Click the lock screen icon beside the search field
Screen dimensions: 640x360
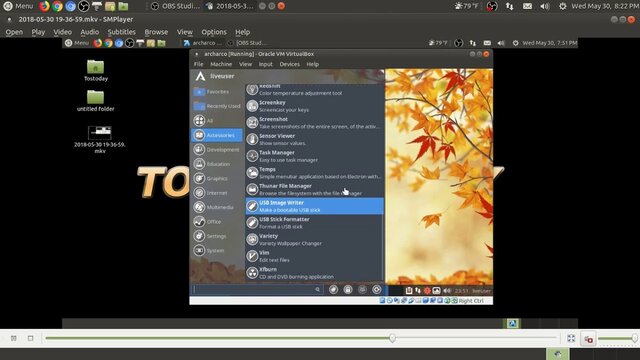[348, 289]
